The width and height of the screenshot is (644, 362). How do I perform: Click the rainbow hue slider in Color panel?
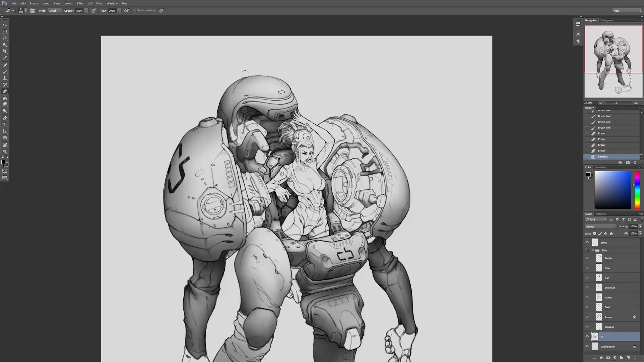pyautogui.click(x=637, y=190)
